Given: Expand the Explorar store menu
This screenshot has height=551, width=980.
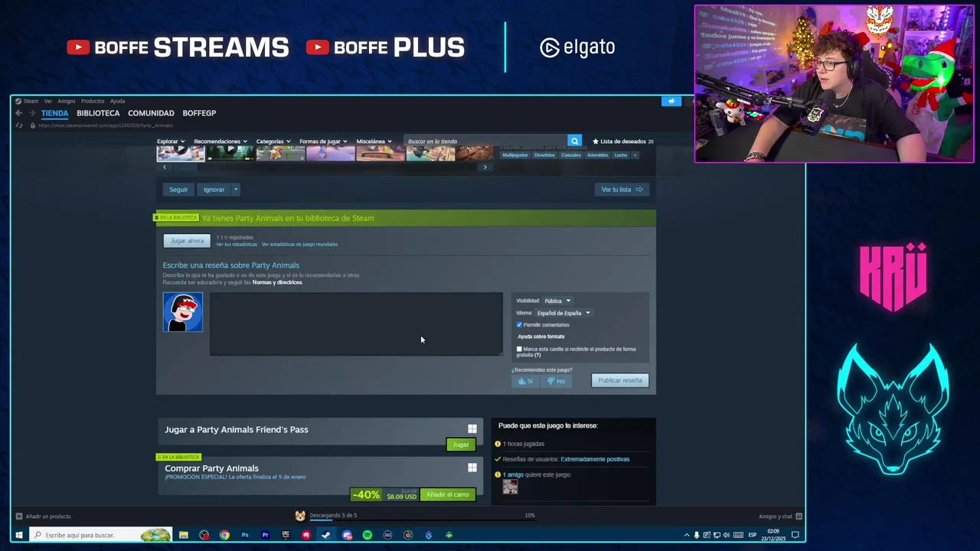Looking at the screenshot, I should (x=171, y=142).
